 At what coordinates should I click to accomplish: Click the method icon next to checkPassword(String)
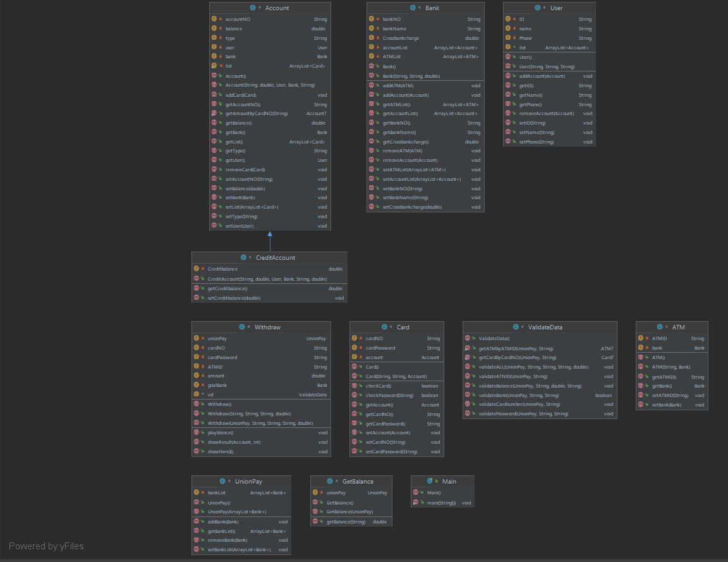(x=355, y=395)
